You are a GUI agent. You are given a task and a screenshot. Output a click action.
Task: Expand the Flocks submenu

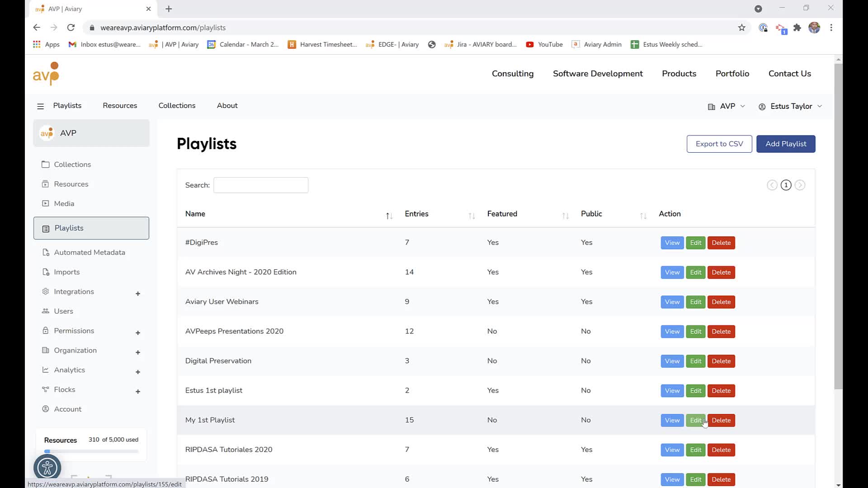pos(138,392)
